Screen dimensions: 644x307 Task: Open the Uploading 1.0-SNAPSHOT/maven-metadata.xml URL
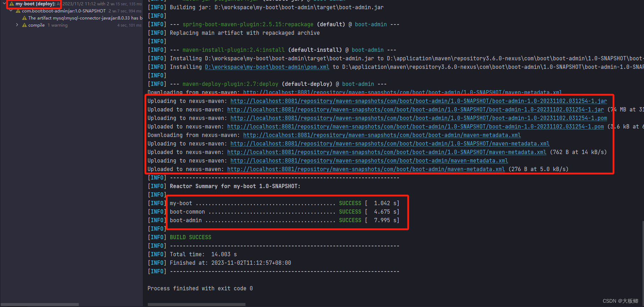[390, 144]
